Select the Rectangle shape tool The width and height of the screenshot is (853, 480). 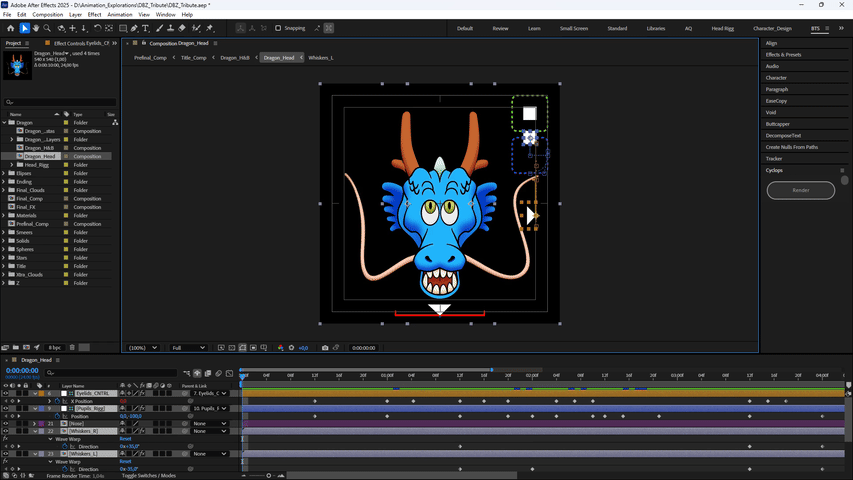tap(123, 28)
